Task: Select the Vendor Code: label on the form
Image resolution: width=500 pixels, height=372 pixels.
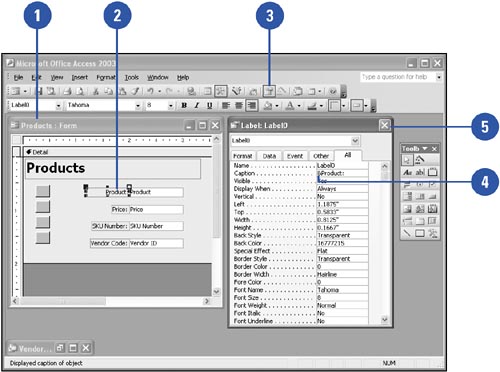Action: [x=109, y=243]
